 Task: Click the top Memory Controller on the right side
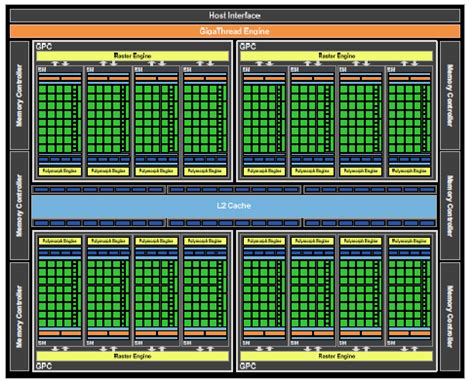450,95
